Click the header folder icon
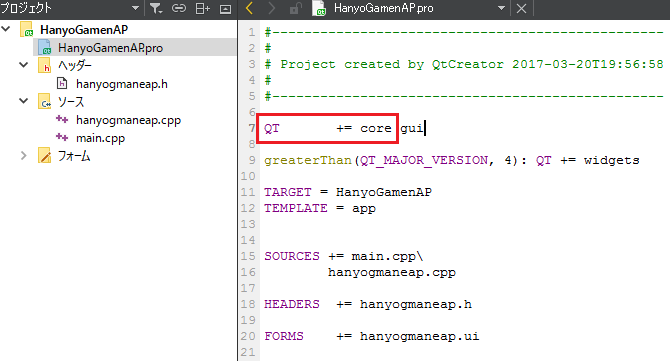670x361 pixels. point(44,65)
